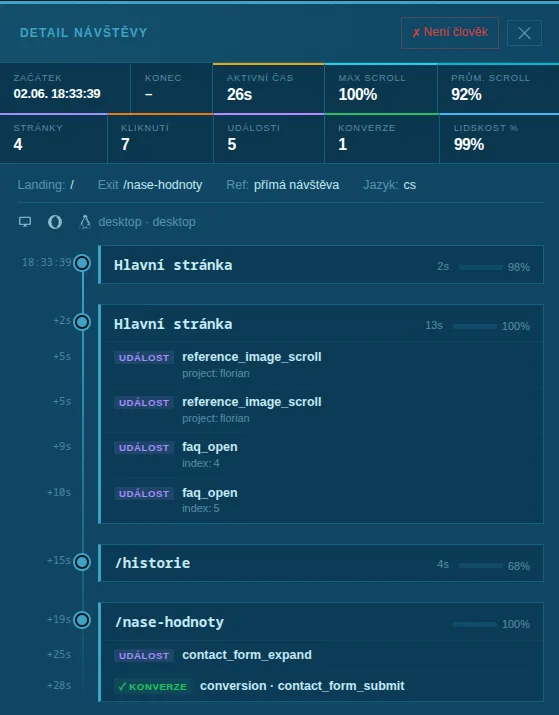The height and width of the screenshot is (715, 559).
Task: Click the UDÁLOST badge next to contact_form_expand
Action: 144,656
